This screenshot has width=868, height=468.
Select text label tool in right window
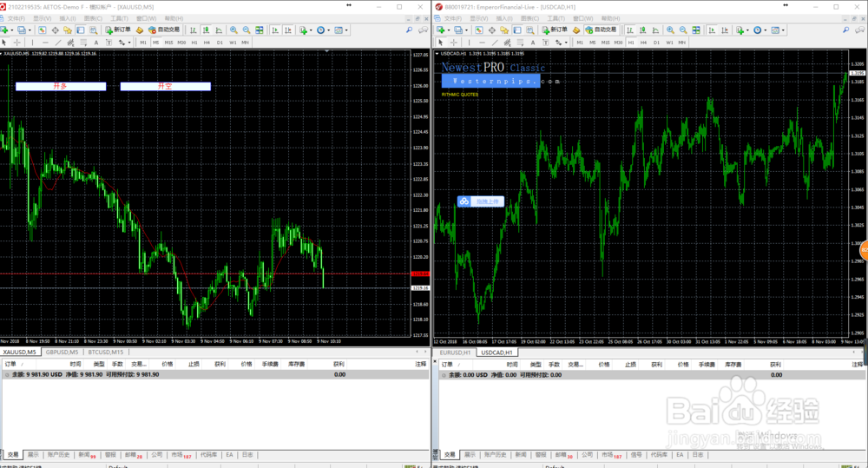[x=546, y=42]
